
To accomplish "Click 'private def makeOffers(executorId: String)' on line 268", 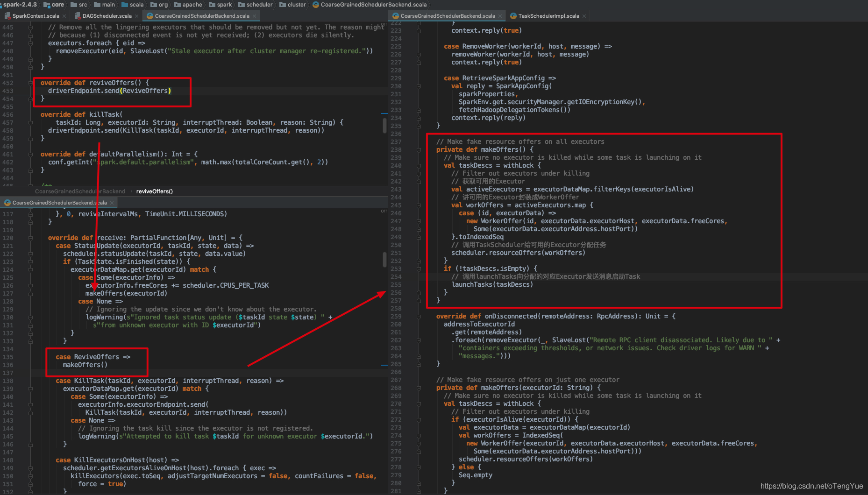I will click(x=514, y=388).
